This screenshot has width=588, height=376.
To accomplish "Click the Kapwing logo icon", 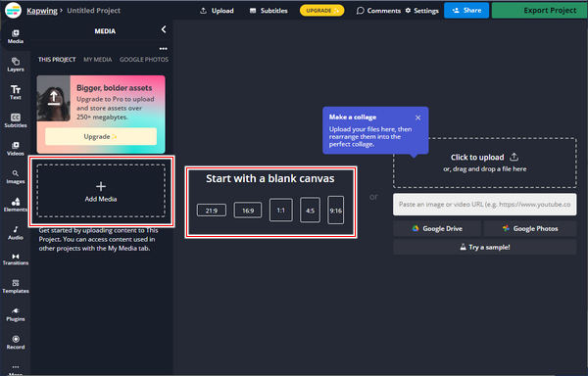I will tap(13, 10).
